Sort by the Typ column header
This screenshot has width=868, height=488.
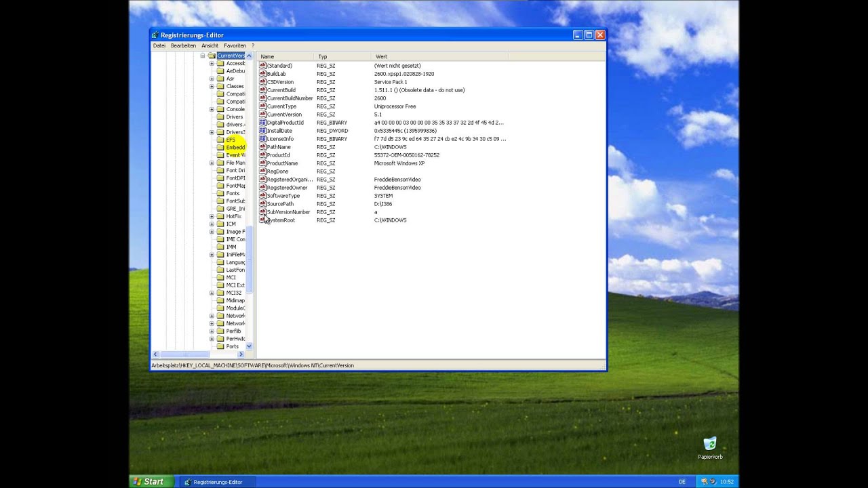342,56
